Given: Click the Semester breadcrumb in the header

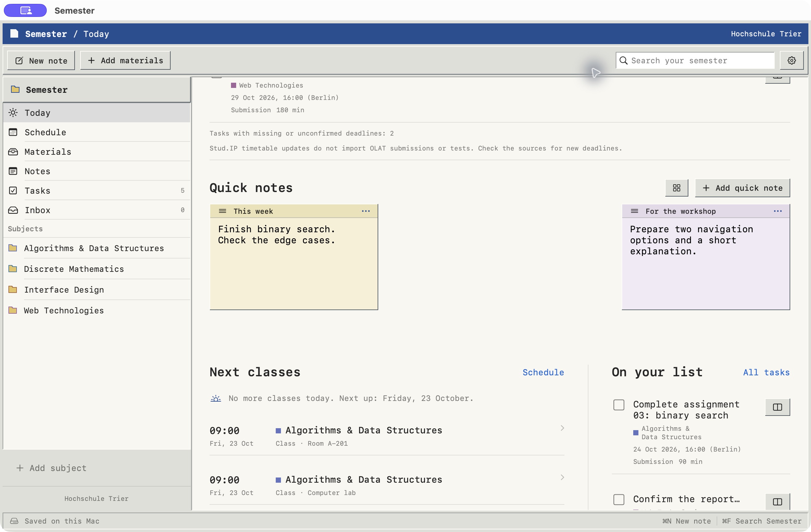Looking at the screenshot, I should [x=46, y=34].
